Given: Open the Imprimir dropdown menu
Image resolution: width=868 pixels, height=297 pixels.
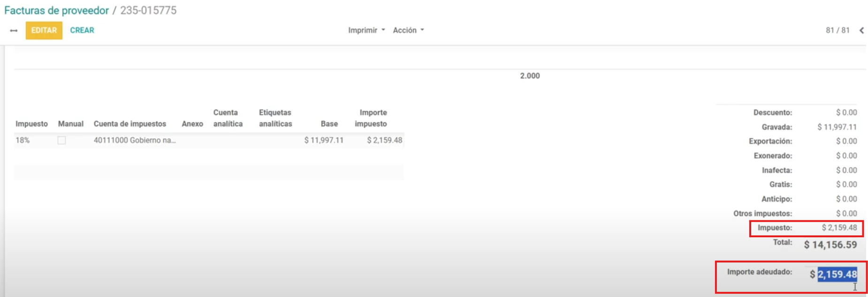Looking at the screenshot, I should (x=366, y=30).
